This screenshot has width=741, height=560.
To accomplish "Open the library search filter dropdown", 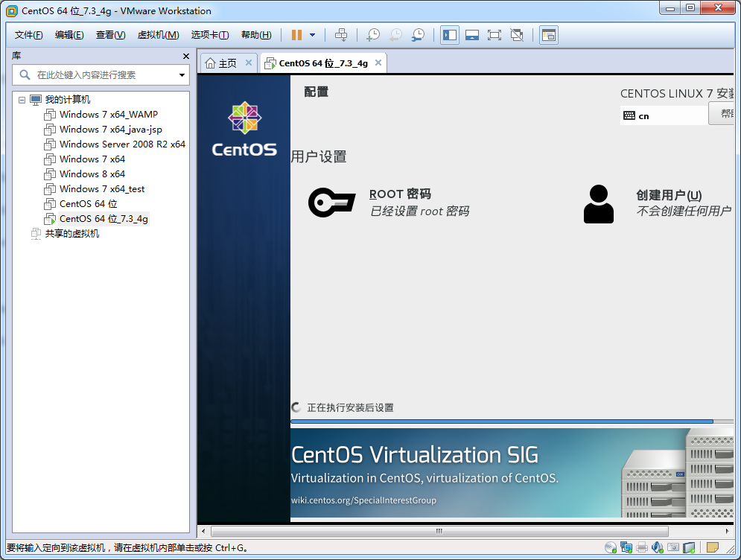I will (182, 75).
